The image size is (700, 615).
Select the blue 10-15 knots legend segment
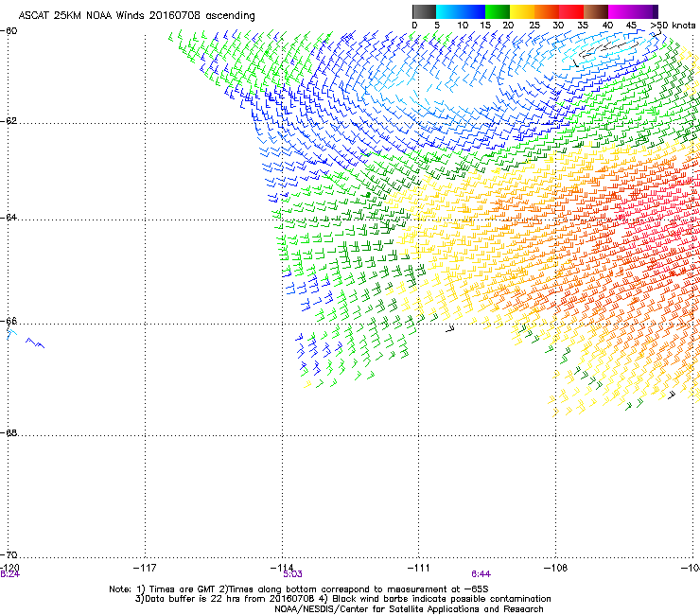click(473, 11)
